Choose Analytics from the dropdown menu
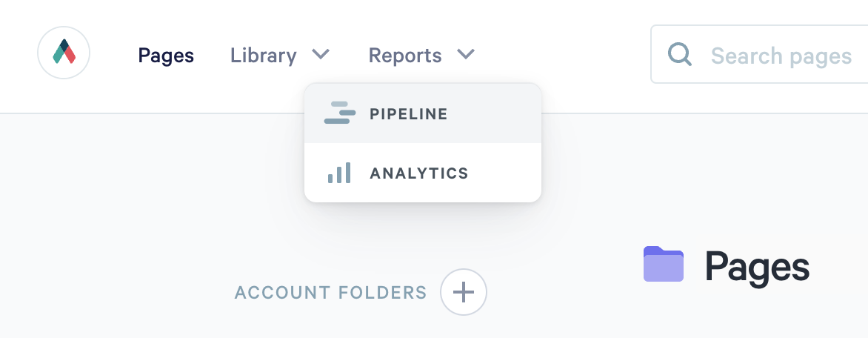 423,173
